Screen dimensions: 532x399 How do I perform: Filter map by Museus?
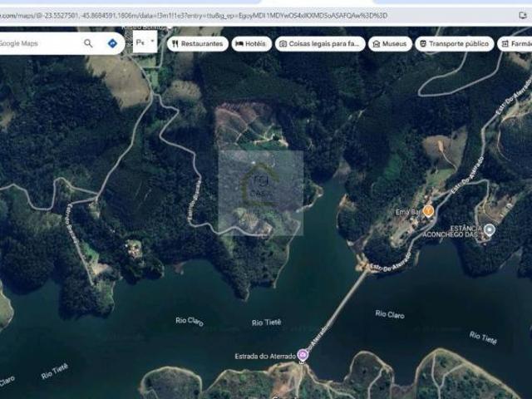click(390, 44)
